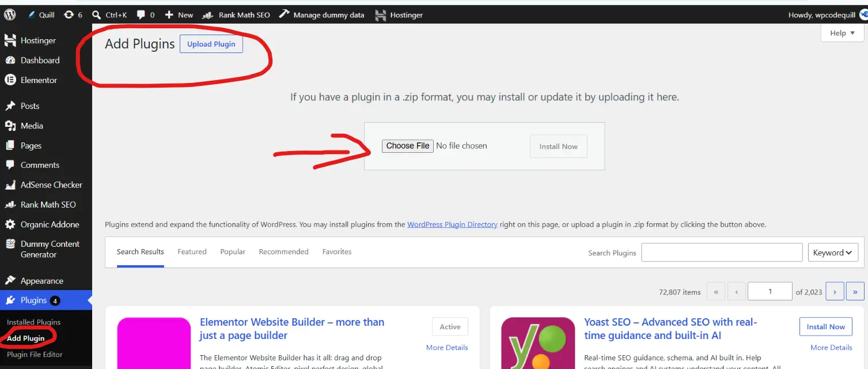The width and height of the screenshot is (868, 369).
Task: Open the Ctrl+K search in admin bar
Action: (x=110, y=15)
